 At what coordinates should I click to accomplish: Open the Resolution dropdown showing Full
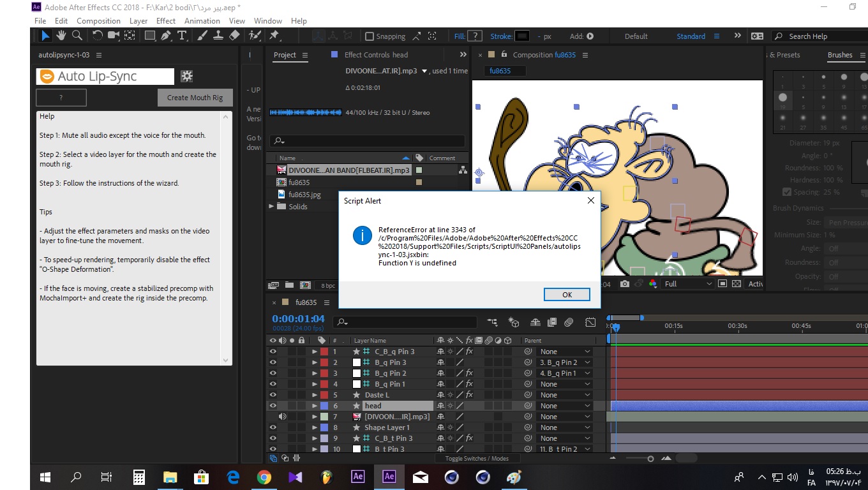point(688,284)
